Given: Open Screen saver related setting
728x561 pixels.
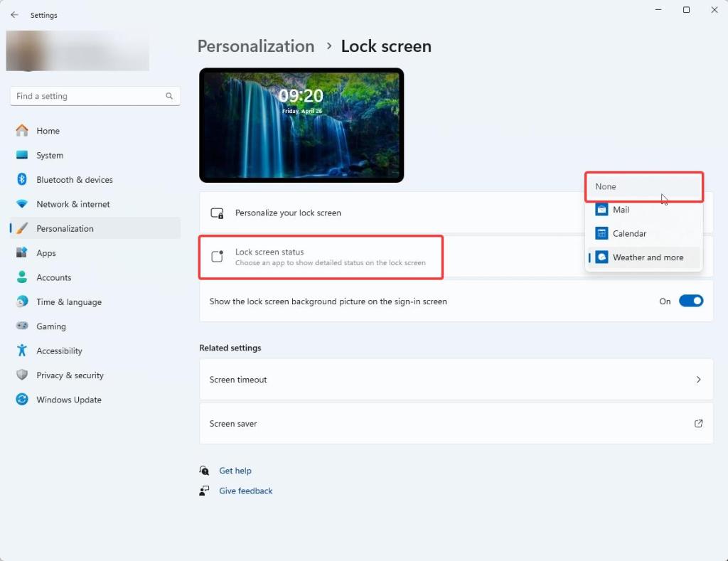Looking at the screenshot, I should tap(456, 424).
